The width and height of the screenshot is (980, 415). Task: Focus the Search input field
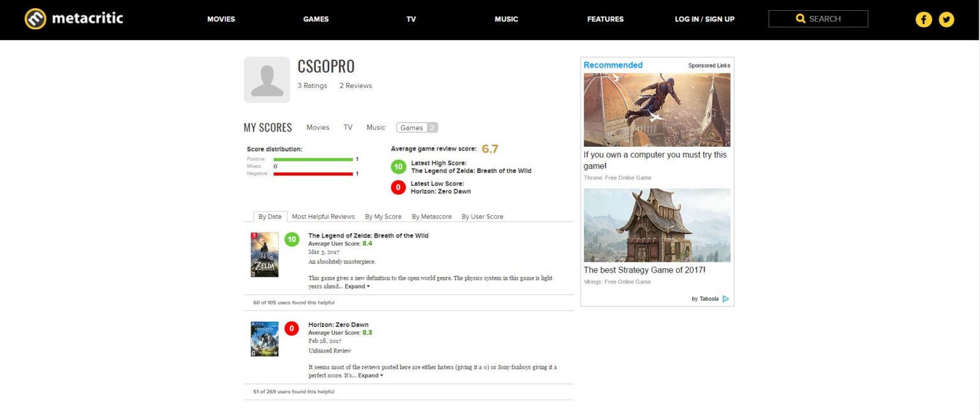click(818, 19)
